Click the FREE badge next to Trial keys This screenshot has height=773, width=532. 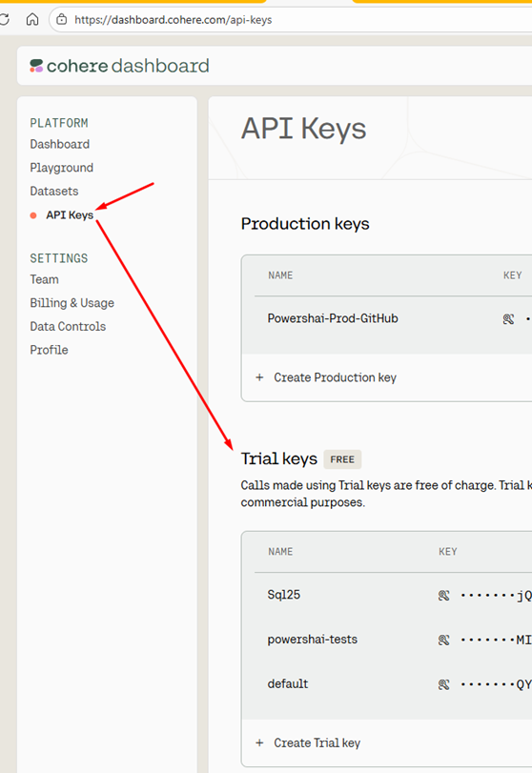(342, 459)
